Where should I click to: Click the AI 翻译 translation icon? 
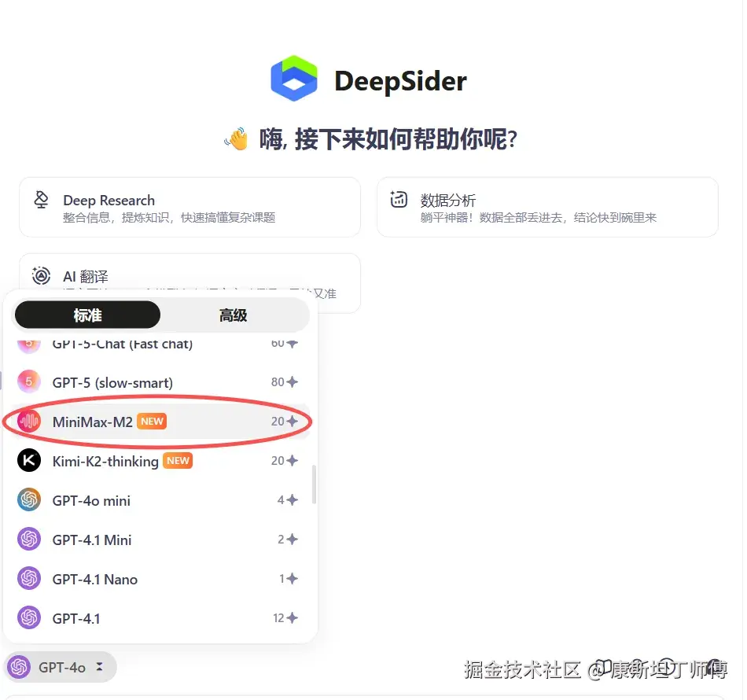coord(41,276)
